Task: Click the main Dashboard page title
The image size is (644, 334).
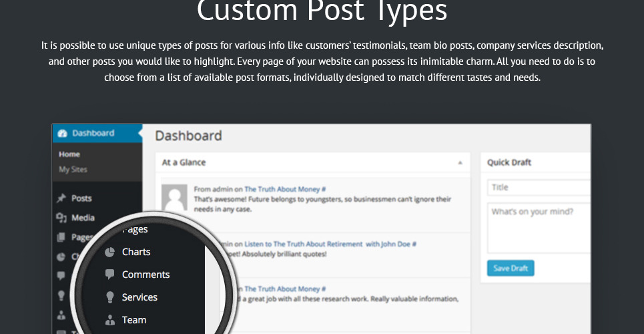Action: pyautogui.click(x=188, y=136)
